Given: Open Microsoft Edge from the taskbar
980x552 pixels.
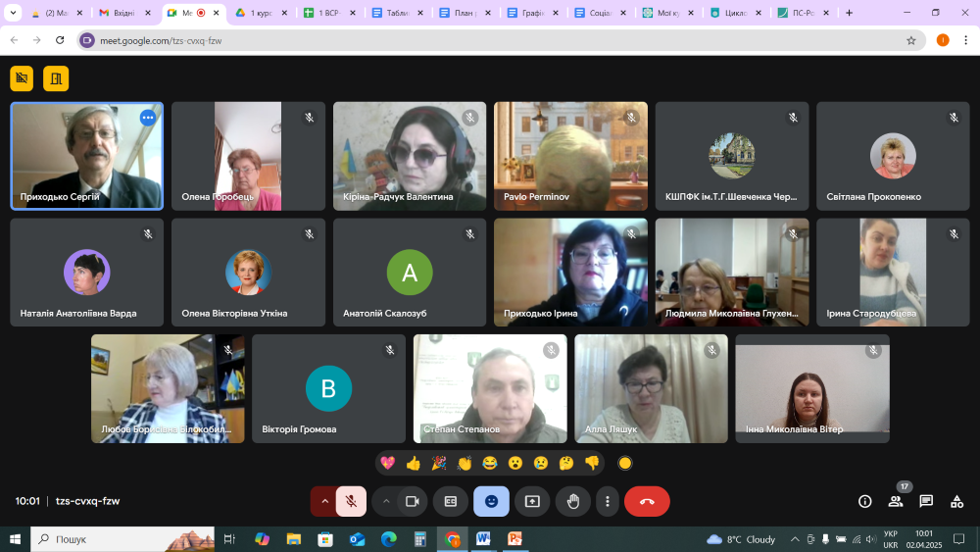Looking at the screenshot, I should tap(389, 539).
